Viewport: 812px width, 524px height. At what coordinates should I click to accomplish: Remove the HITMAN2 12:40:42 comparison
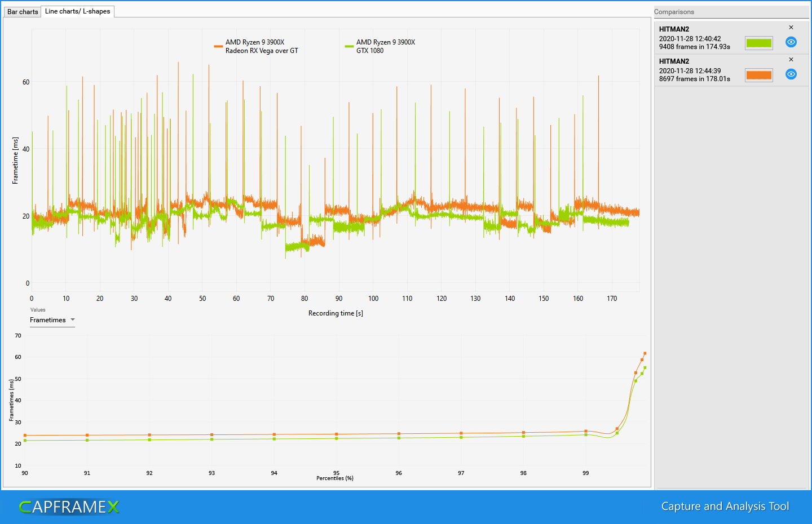tap(791, 26)
